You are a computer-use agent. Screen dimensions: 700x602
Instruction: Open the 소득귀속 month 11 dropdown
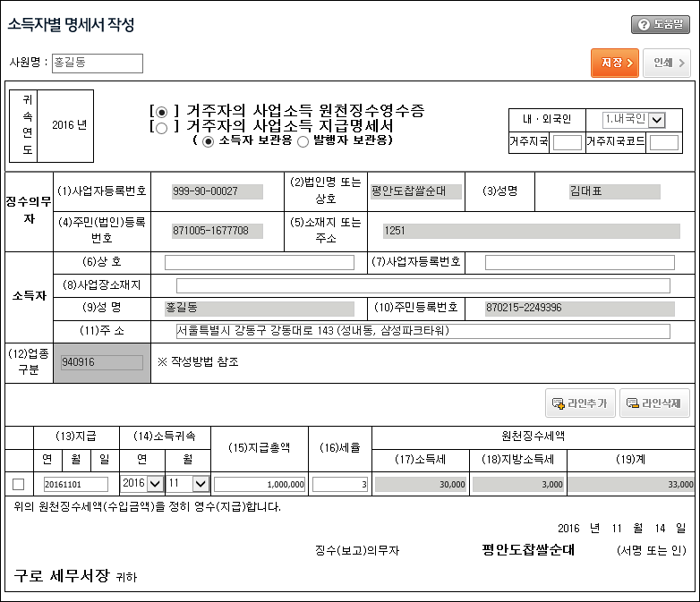[187, 484]
